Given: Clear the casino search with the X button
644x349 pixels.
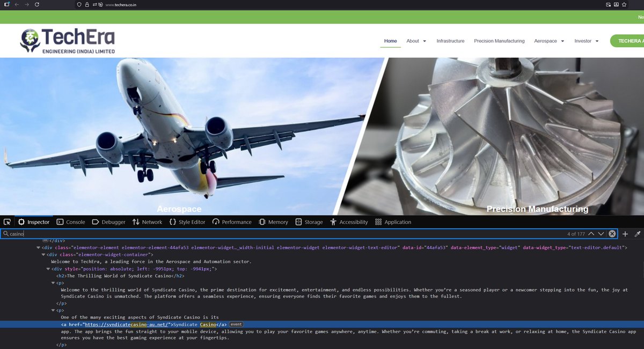Looking at the screenshot, I should [x=612, y=234].
